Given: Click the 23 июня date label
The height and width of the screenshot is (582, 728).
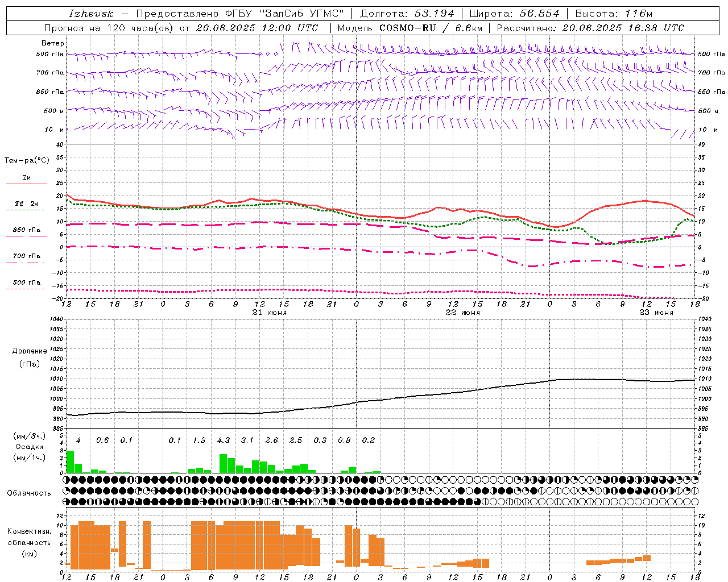Looking at the screenshot, I should coord(656,313).
